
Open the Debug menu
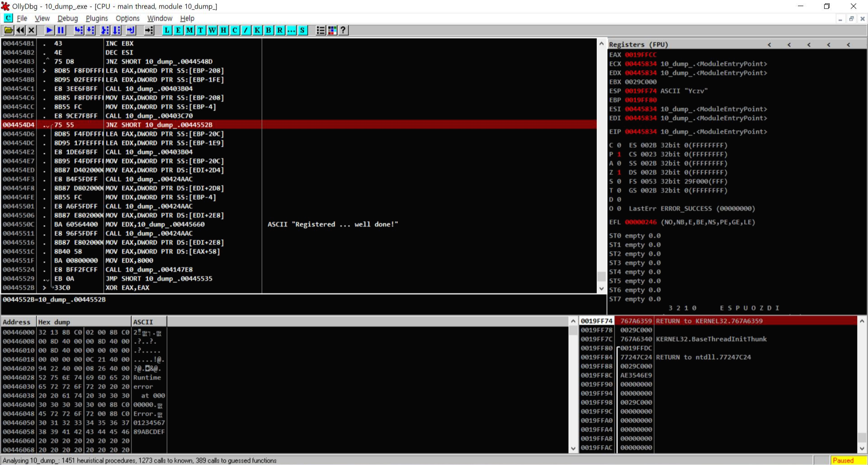tap(67, 18)
